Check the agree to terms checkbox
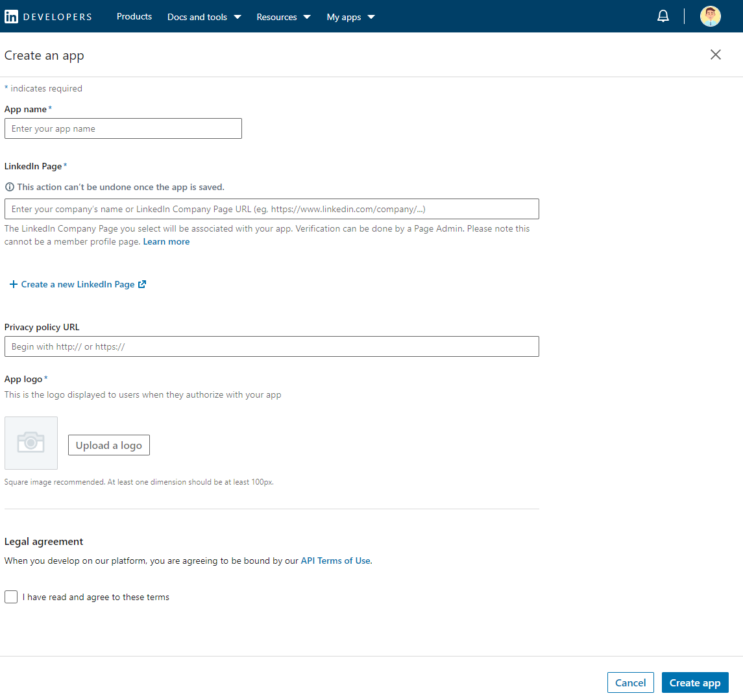This screenshot has width=743, height=700. [11, 597]
